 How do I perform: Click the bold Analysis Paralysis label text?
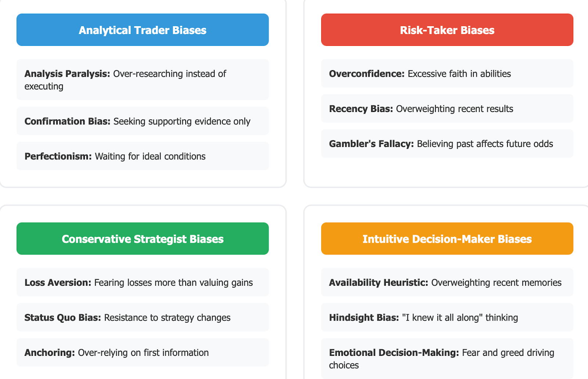click(x=67, y=74)
